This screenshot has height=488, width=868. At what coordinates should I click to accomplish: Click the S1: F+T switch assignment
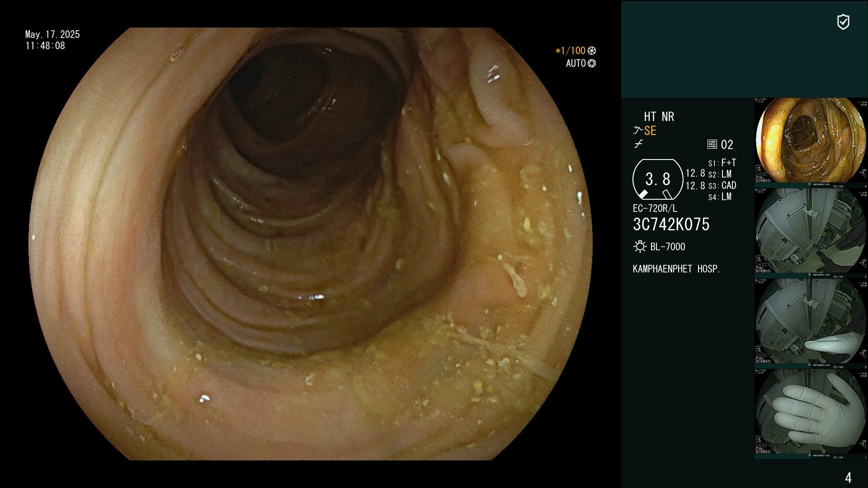coord(722,163)
